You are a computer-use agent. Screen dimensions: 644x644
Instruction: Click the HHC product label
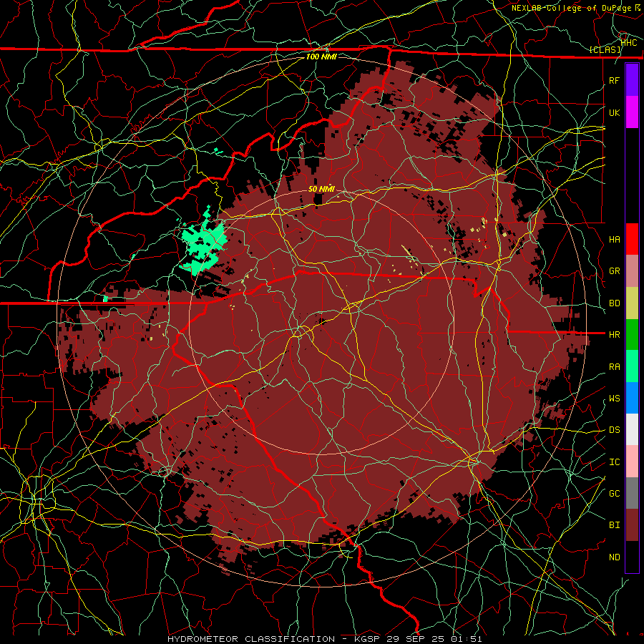628,42
